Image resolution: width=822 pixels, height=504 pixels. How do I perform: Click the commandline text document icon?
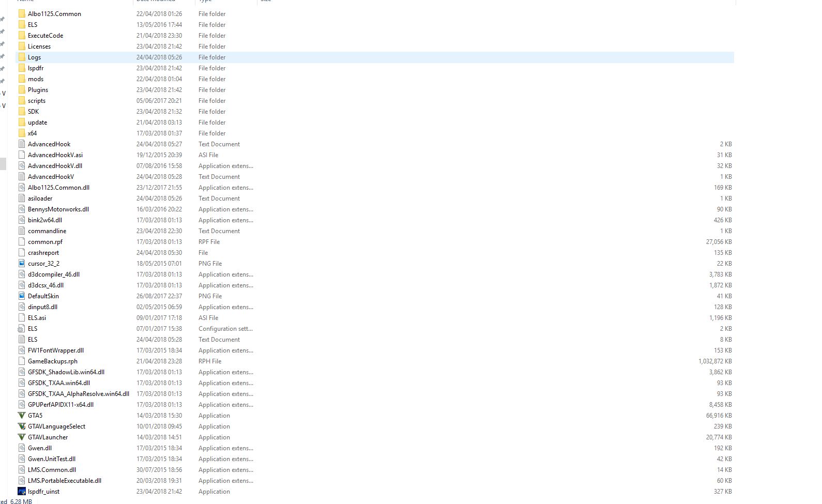point(22,231)
